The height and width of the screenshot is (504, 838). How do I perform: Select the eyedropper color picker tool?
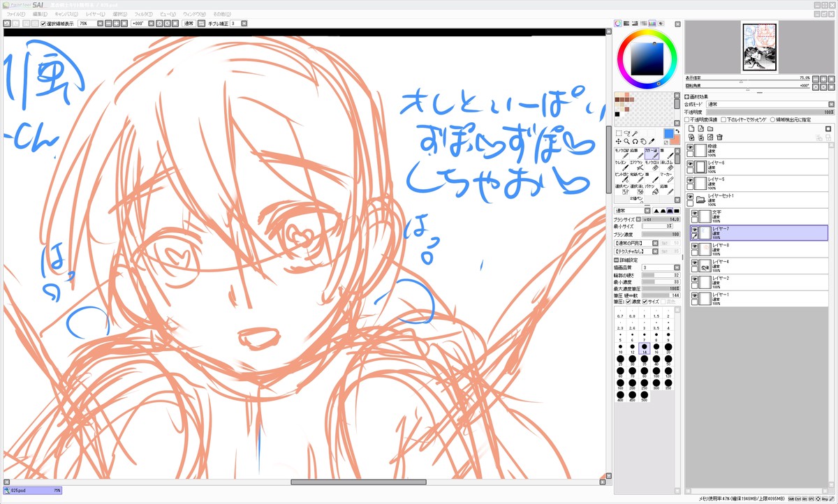[652, 141]
